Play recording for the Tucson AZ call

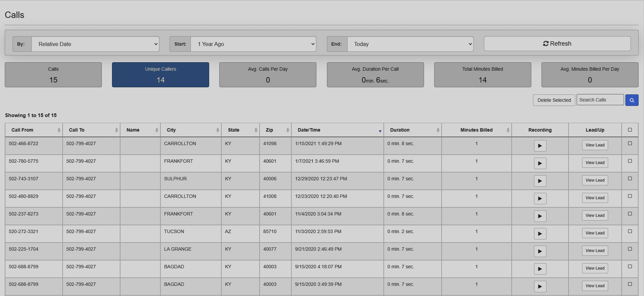pyautogui.click(x=540, y=234)
